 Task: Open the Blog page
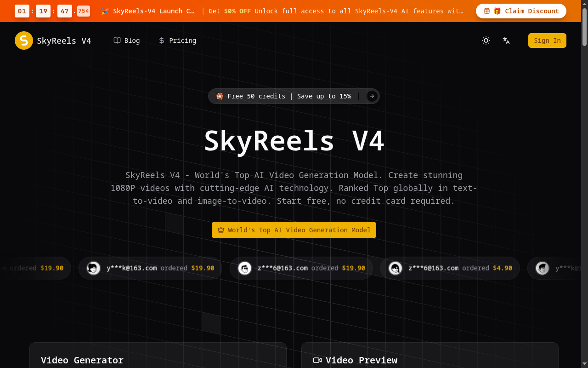coord(127,40)
